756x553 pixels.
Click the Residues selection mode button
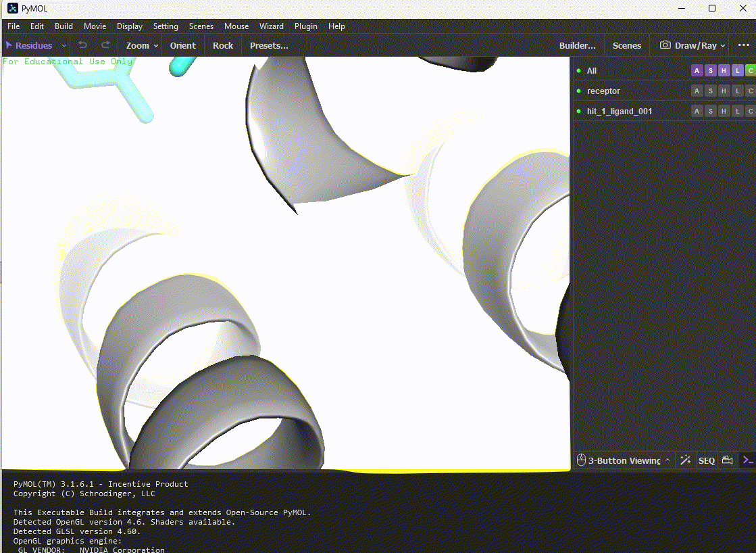tap(29, 45)
